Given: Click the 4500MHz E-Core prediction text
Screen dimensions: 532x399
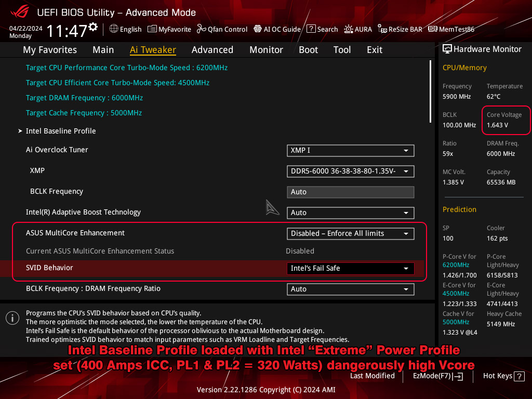Looking at the screenshot, I should (456, 294).
